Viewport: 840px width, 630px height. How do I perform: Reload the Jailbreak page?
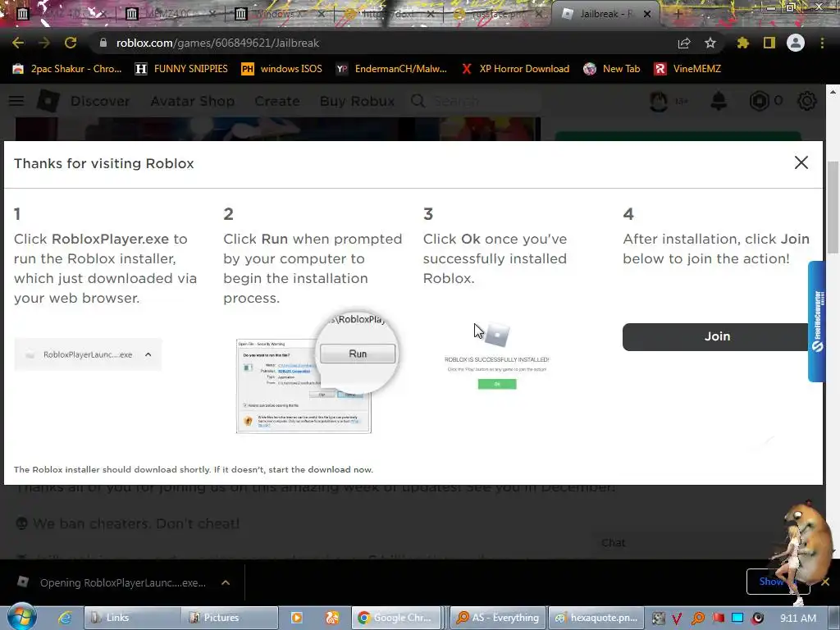click(71, 43)
